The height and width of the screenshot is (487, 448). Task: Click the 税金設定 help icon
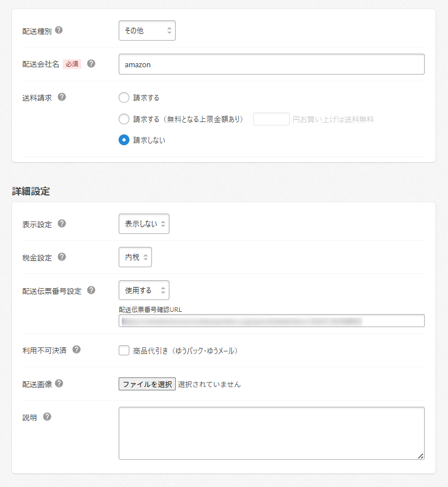62,257
